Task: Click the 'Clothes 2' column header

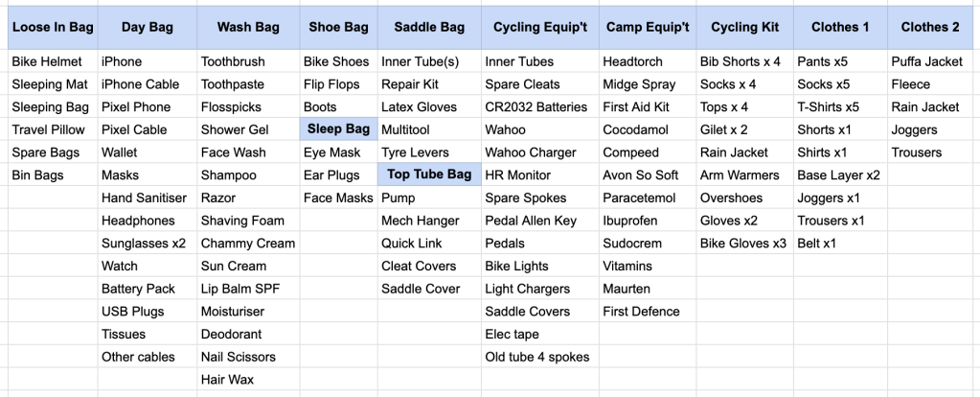Action: [929, 27]
